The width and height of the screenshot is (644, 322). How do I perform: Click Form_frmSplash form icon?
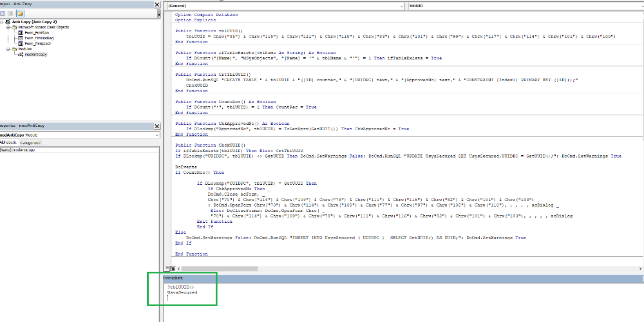[21, 43]
